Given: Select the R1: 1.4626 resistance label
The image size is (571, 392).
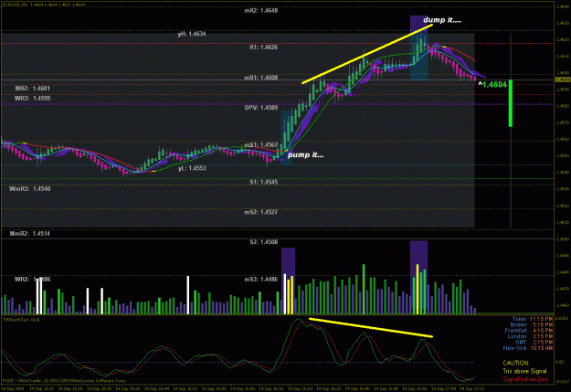Looking at the screenshot, I should coord(264,48).
